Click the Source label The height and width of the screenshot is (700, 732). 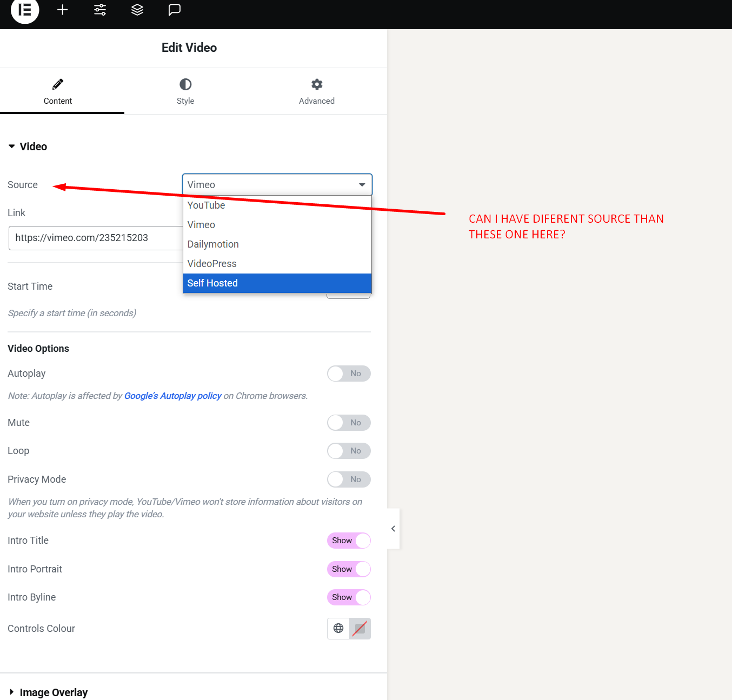click(23, 185)
